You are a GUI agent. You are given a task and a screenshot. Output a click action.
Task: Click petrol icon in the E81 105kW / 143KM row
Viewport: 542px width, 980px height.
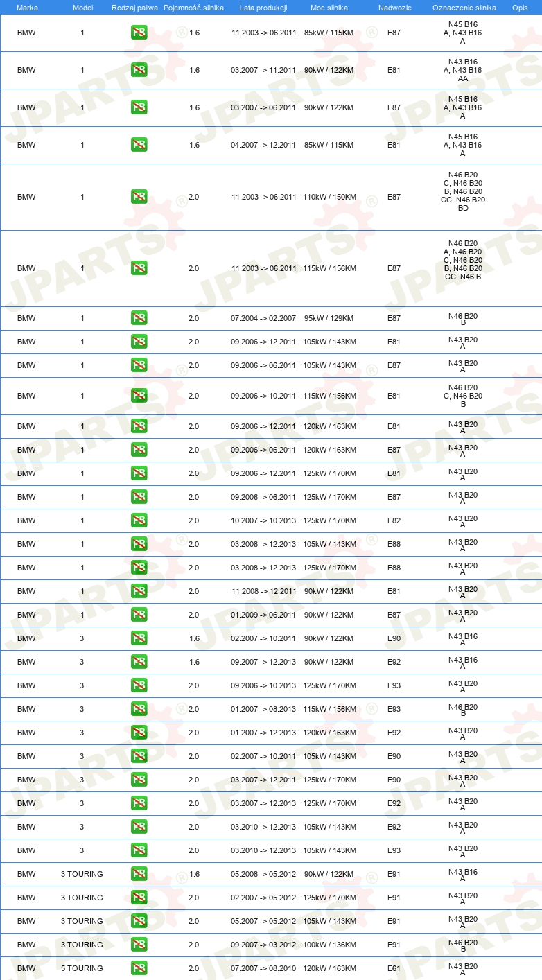tap(139, 342)
